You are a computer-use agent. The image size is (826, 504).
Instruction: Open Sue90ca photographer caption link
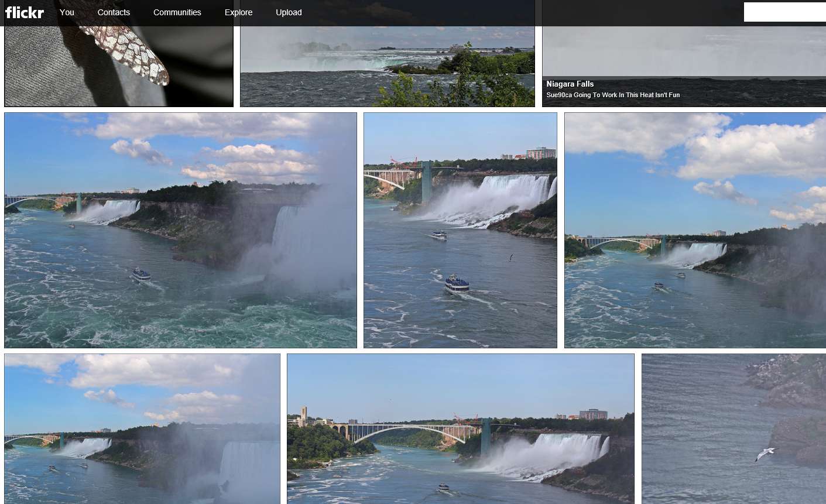pos(612,95)
